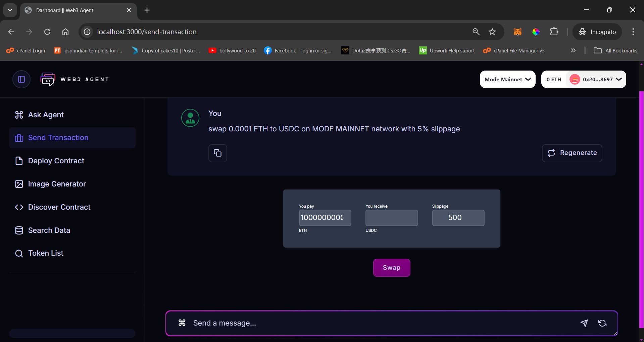Open Upwork Help suport bookmark
The width and height of the screenshot is (644, 342).
447,51
